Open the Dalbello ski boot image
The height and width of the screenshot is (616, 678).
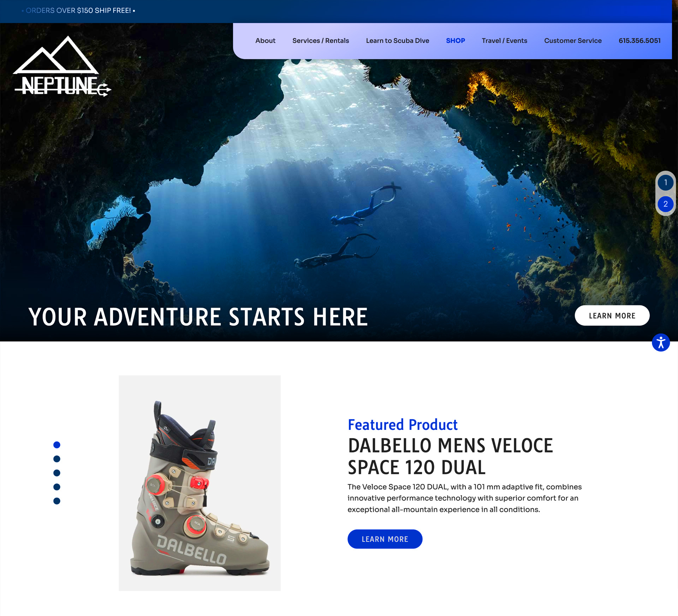200,483
